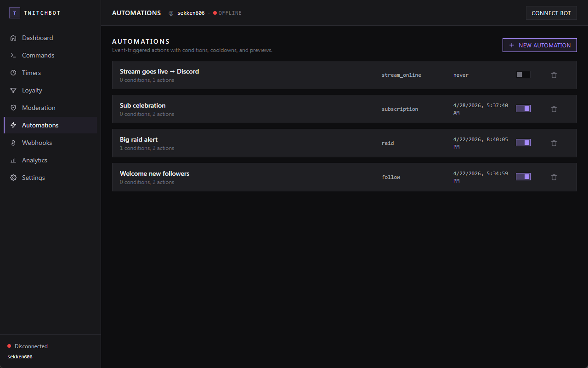The image size is (588, 368).
Task: Click the Connect Bot button
Action: pos(551,13)
